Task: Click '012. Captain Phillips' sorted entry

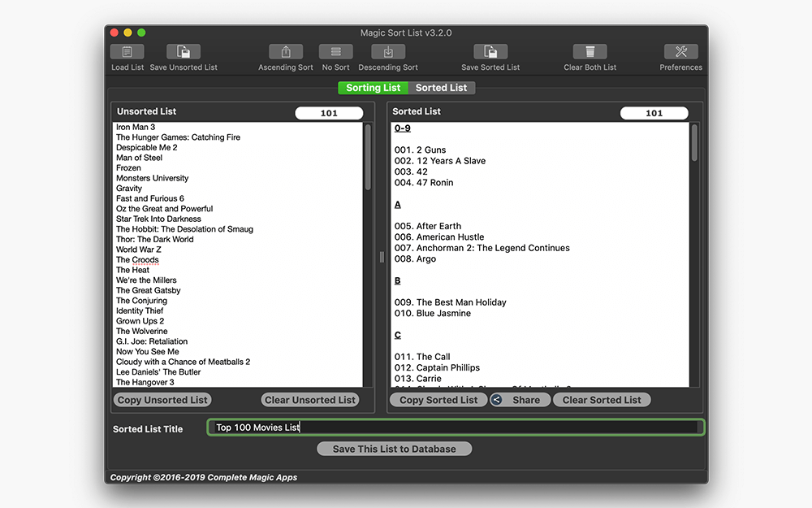Action: (437, 367)
